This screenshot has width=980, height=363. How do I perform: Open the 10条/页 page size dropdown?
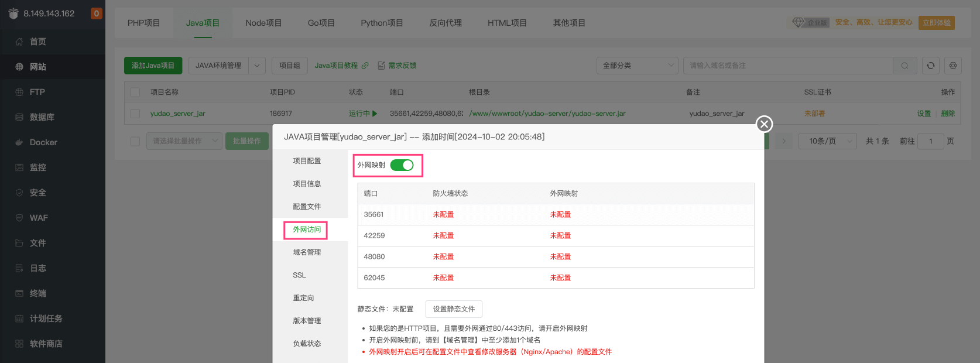coord(827,141)
